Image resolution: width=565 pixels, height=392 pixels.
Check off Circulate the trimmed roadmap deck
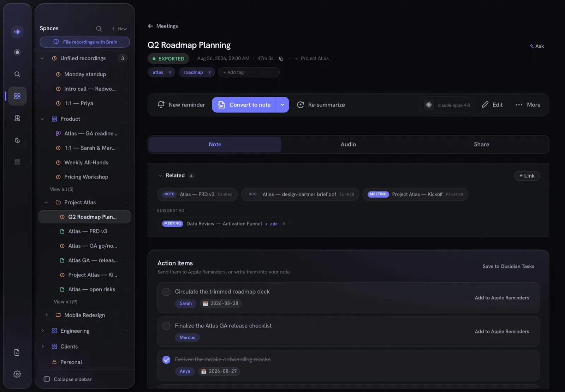click(x=166, y=292)
